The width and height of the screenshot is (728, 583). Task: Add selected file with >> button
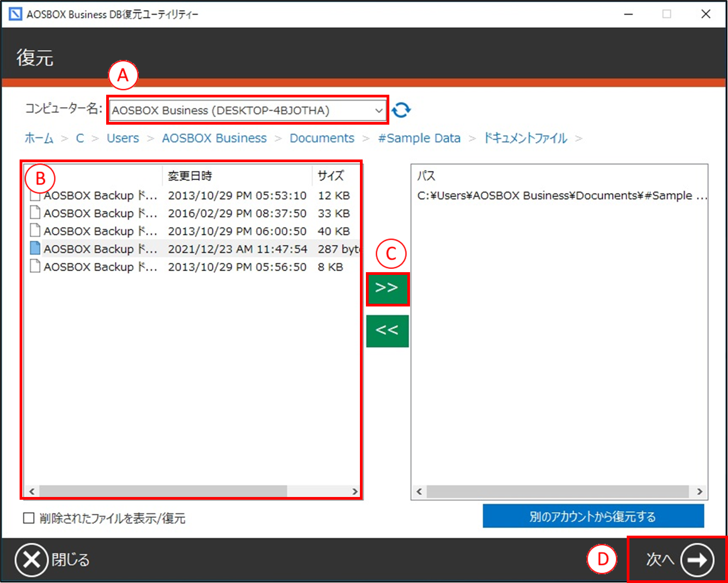coord(387,289)
